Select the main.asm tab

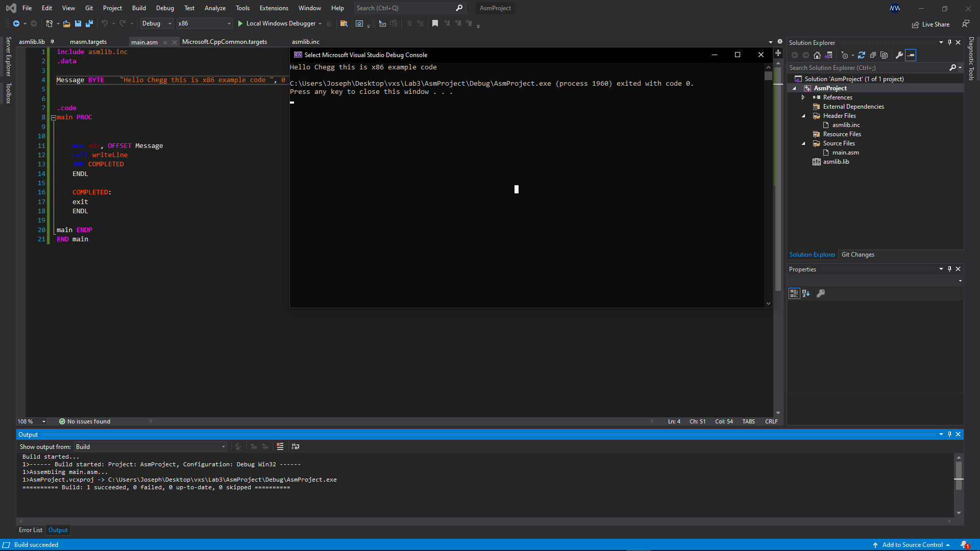point(143,42)
